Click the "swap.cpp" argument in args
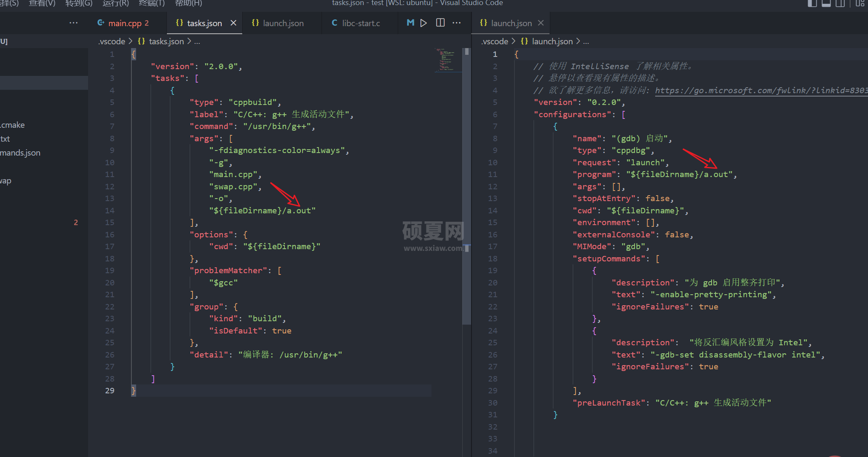This screenshot has width=868, height=457. 233,186
